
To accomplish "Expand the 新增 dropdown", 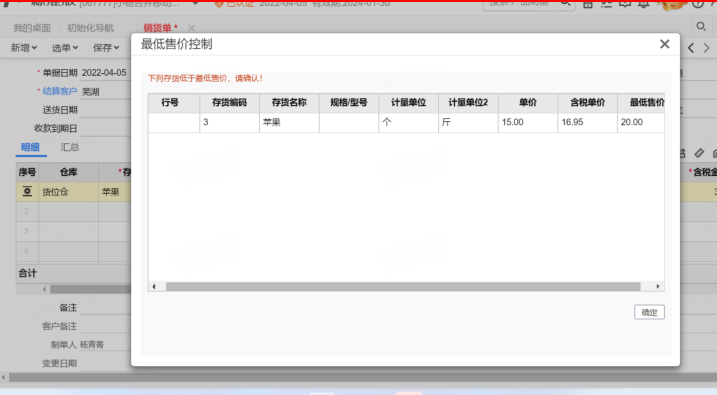I will coord(24,48).
